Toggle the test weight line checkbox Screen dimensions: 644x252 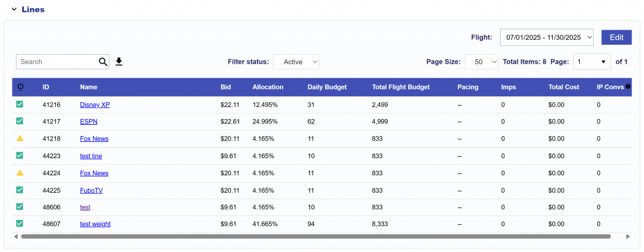(20, 223)
